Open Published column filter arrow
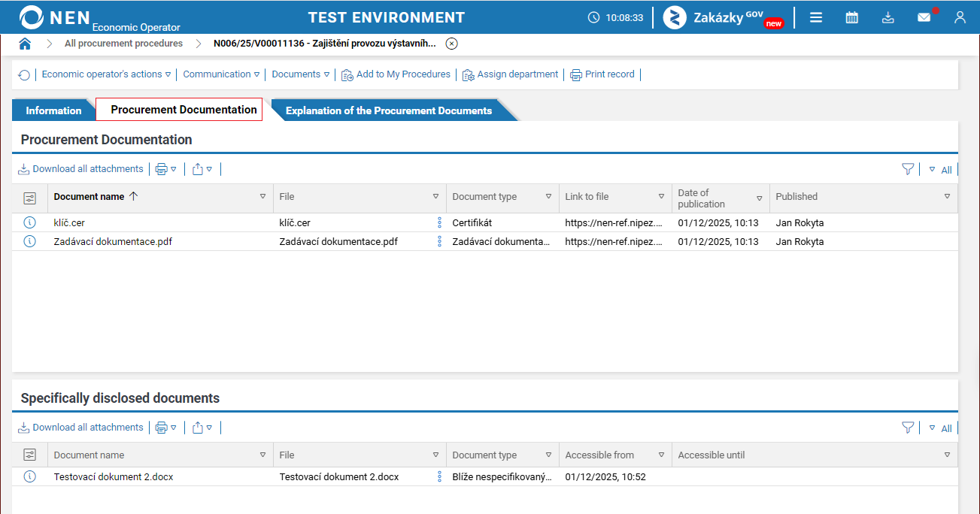980x514 pixels. click(x=947, y=196)
